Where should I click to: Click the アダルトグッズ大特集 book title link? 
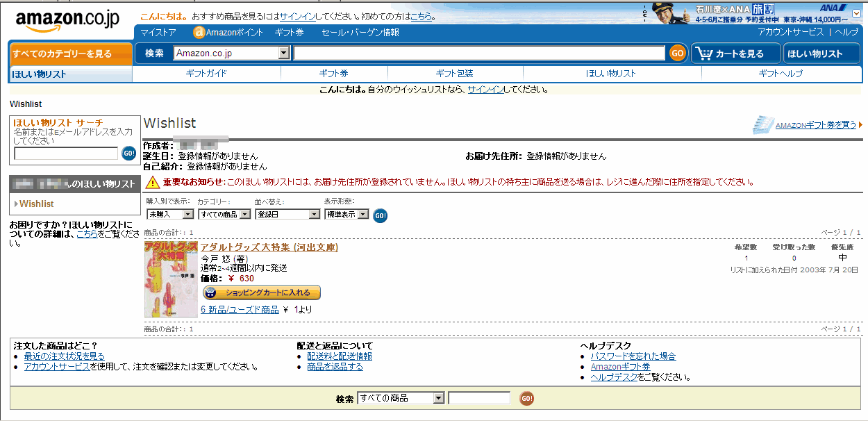pos(269,247)
